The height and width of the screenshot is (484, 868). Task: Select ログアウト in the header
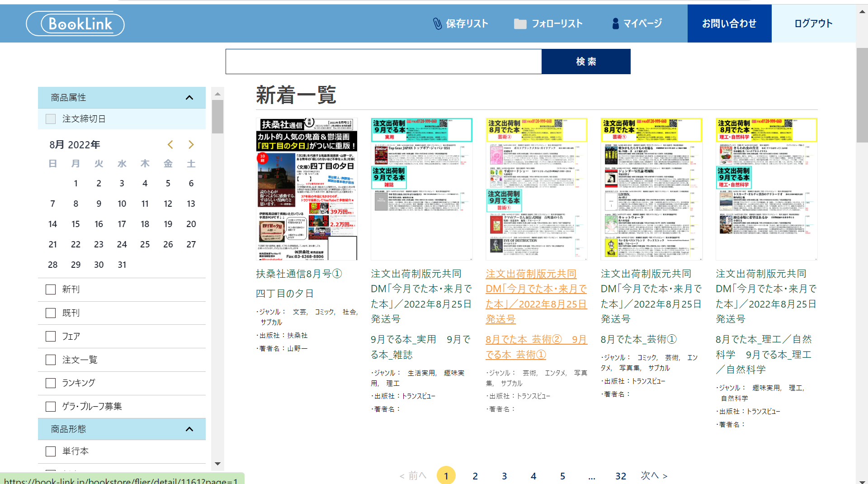[x=813, y=24]
